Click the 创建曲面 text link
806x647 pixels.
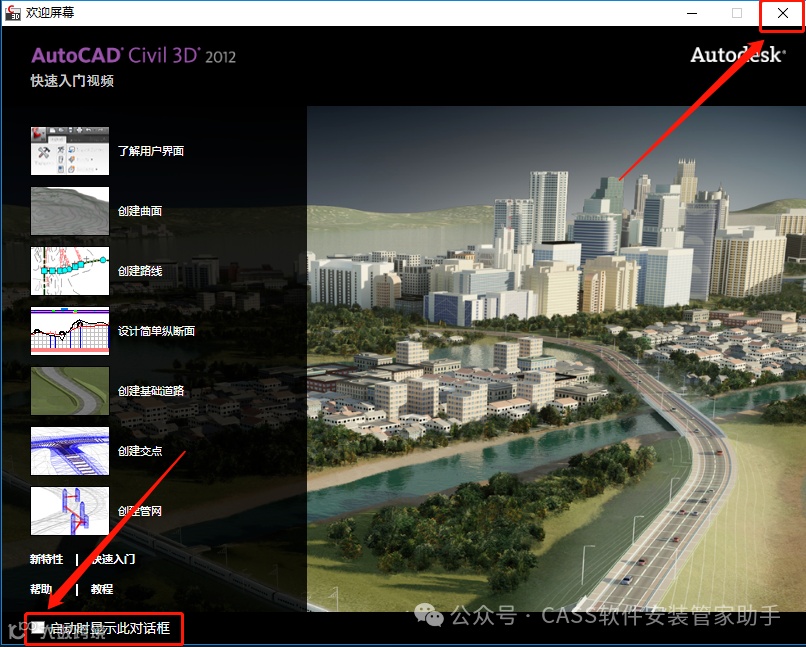tap(140, 211)
